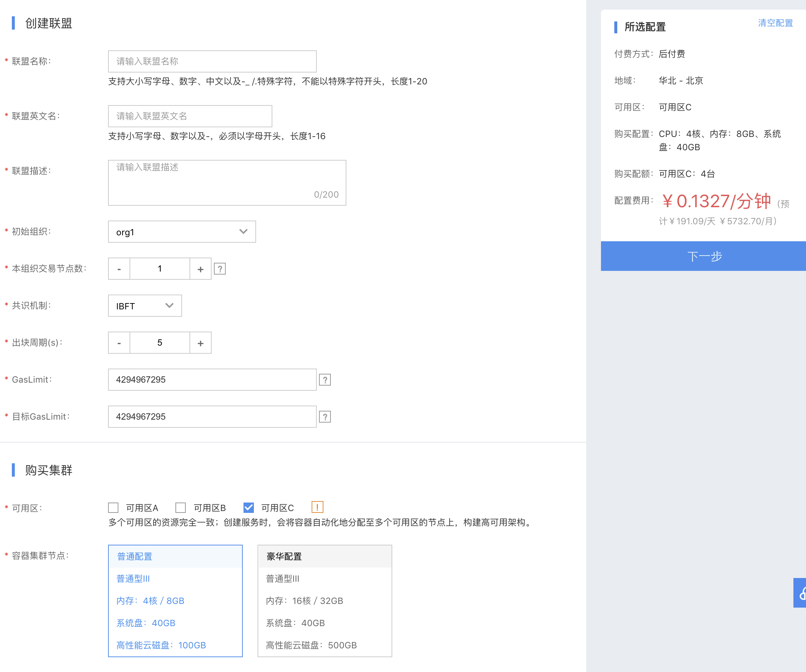The image size is (806, 672).
Task: Click the 联盟描述 text area
Action: [226, 182]
